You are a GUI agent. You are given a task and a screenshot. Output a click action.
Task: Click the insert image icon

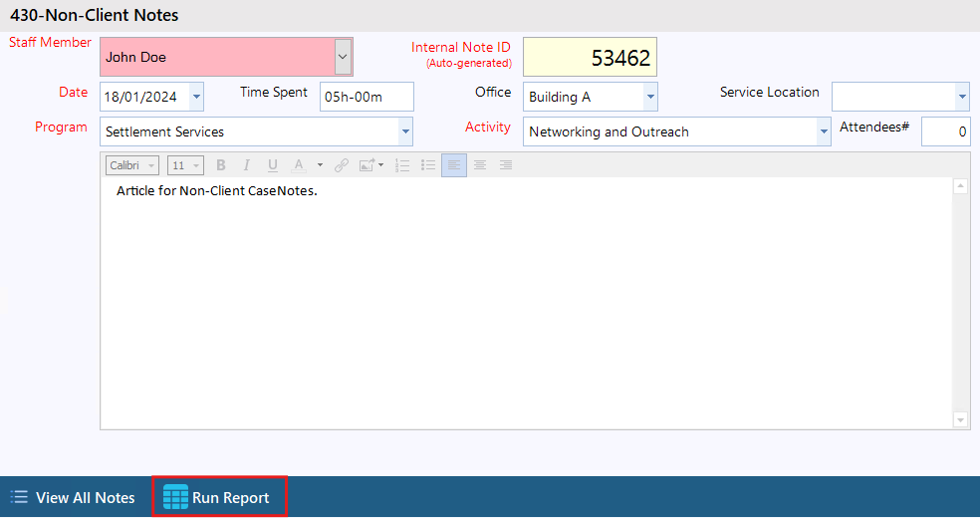tap(368, 165)
